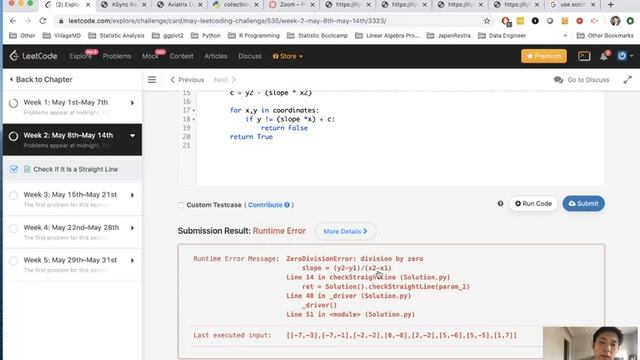
Task: Click the Premium button
Action: click(x=544, y=56)
